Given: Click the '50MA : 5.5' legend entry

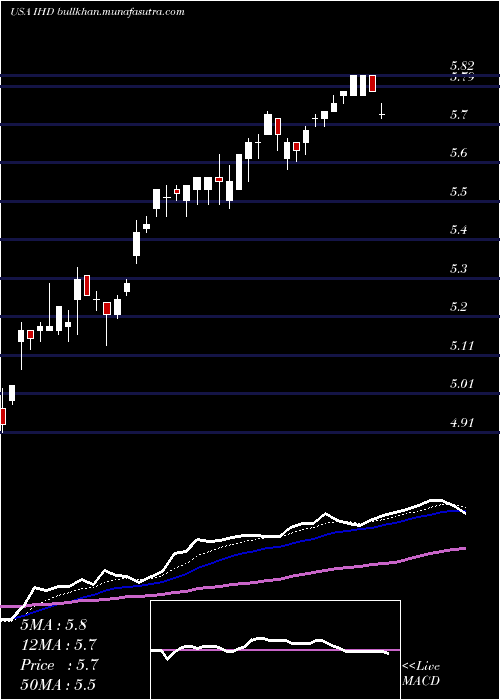Looking at the screenshot, I should coord(58,685).
